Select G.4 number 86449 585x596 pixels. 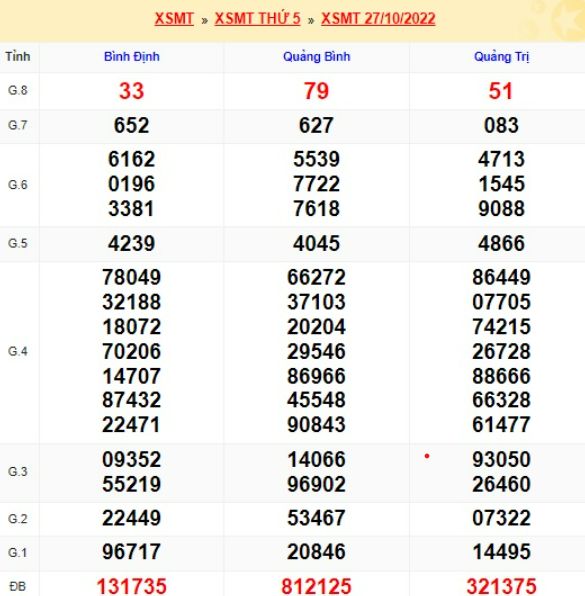502,277
